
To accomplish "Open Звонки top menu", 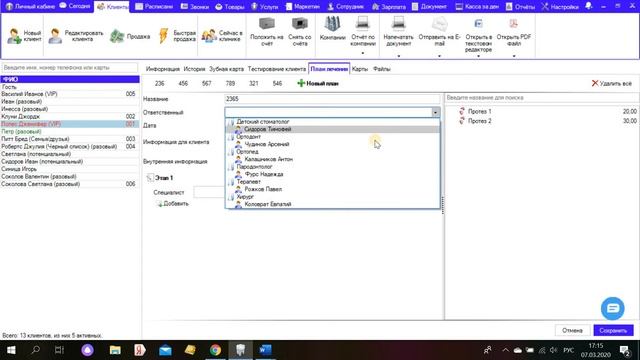I will point(195,7).
